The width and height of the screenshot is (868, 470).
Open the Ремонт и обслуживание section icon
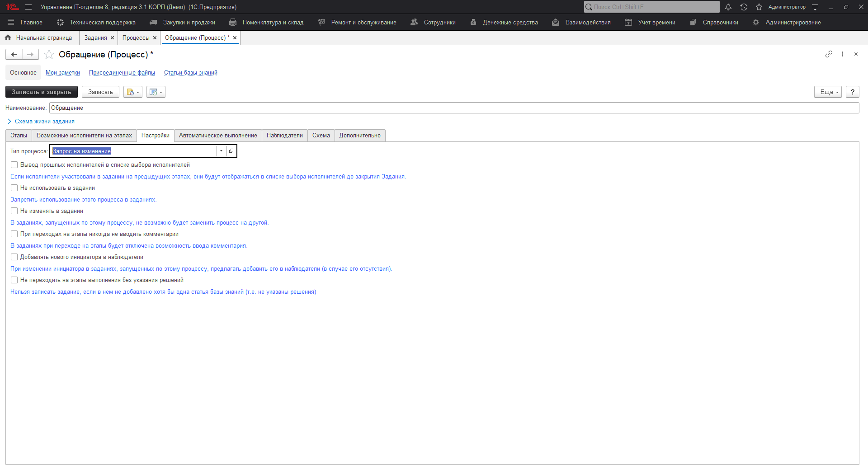click(x=322, y=22)
